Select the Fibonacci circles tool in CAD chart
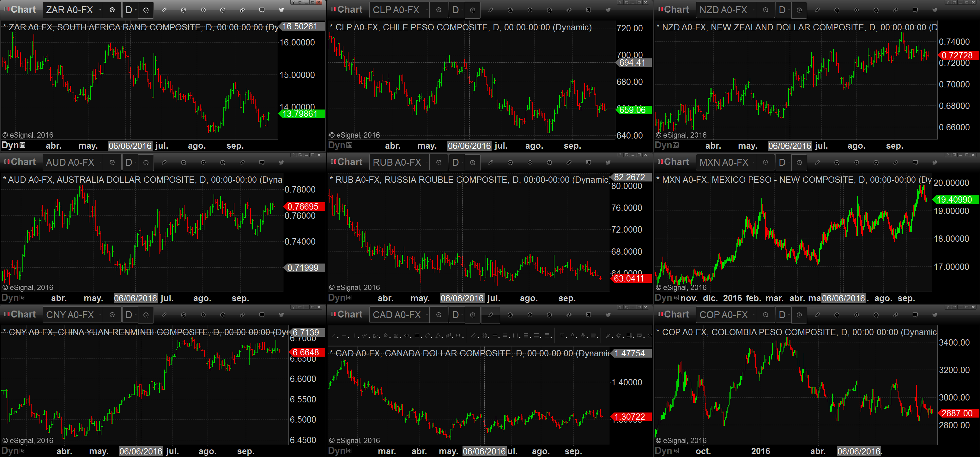 click(x=484, y=336)
